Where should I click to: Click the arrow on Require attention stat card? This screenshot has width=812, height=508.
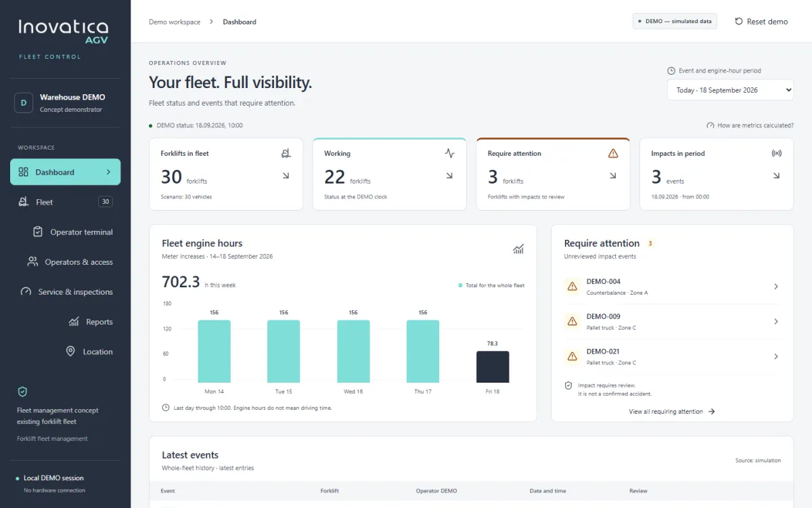click(613, 175)
